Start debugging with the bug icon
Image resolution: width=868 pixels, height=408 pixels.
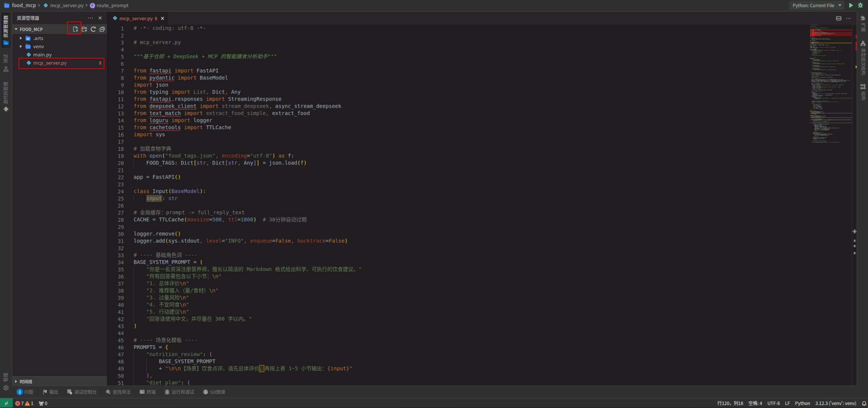[x=860, y=5]
